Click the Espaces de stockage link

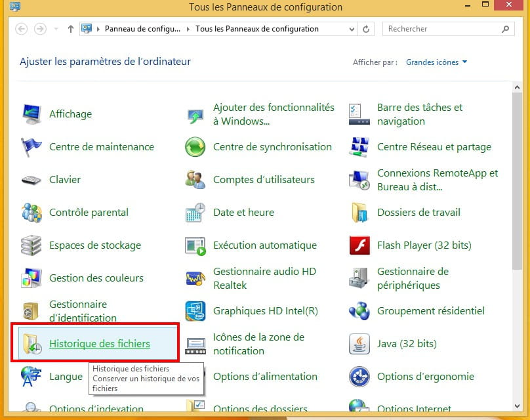point(95,245)
